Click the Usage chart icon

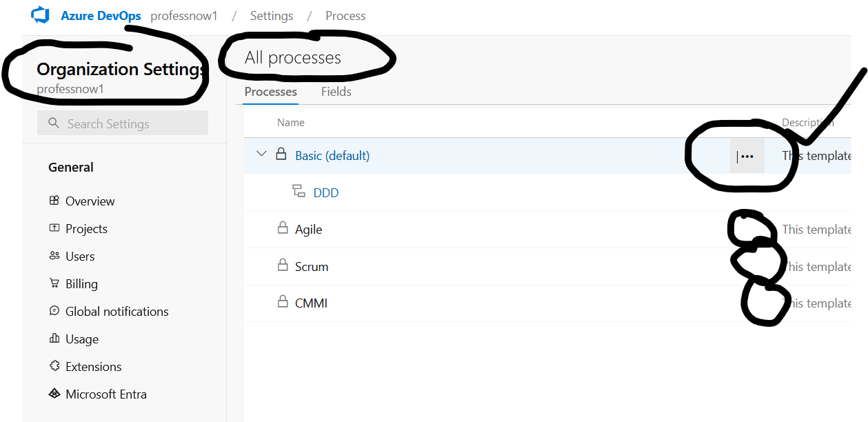[x=54, y=339]
